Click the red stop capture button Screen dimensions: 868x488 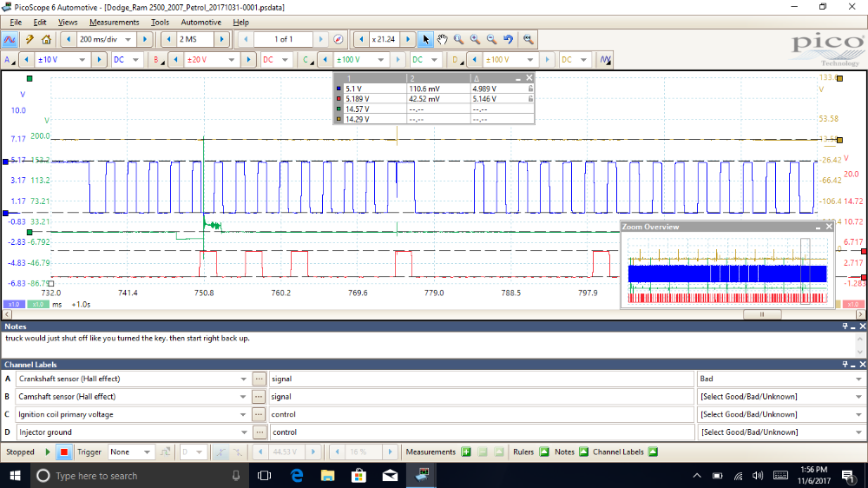[63, 452]
